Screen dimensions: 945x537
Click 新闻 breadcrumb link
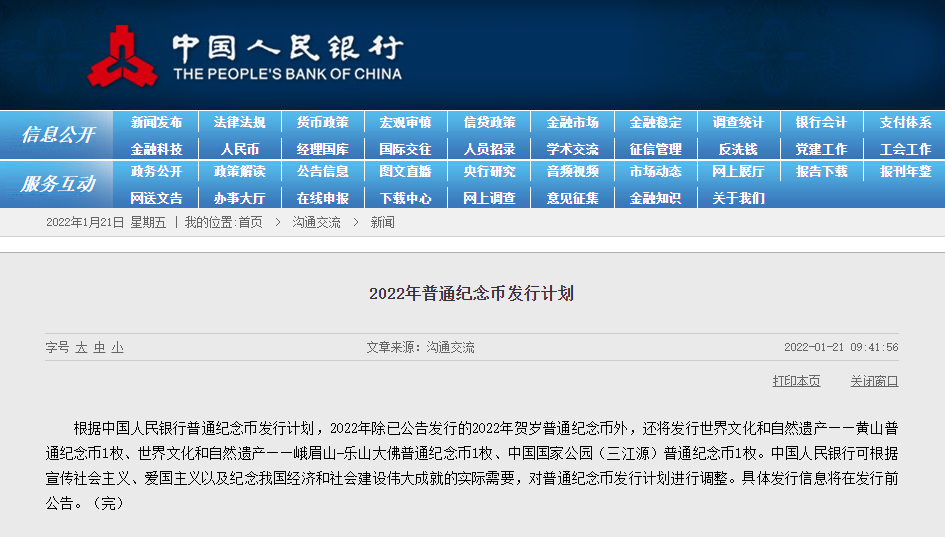click(x=383, y=222)
